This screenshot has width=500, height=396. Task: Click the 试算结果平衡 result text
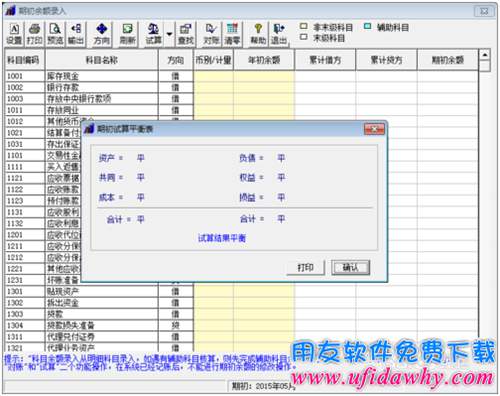(x=222, y=238)
